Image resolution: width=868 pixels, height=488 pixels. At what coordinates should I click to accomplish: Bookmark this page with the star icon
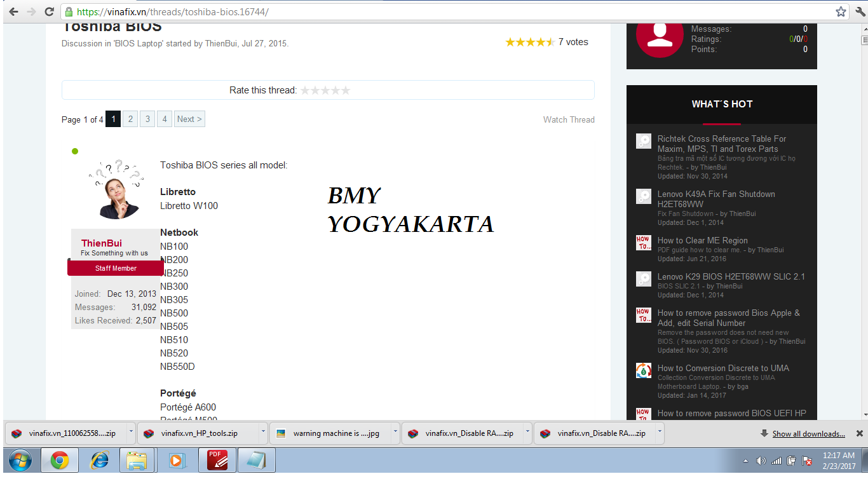tap(841, 11)
